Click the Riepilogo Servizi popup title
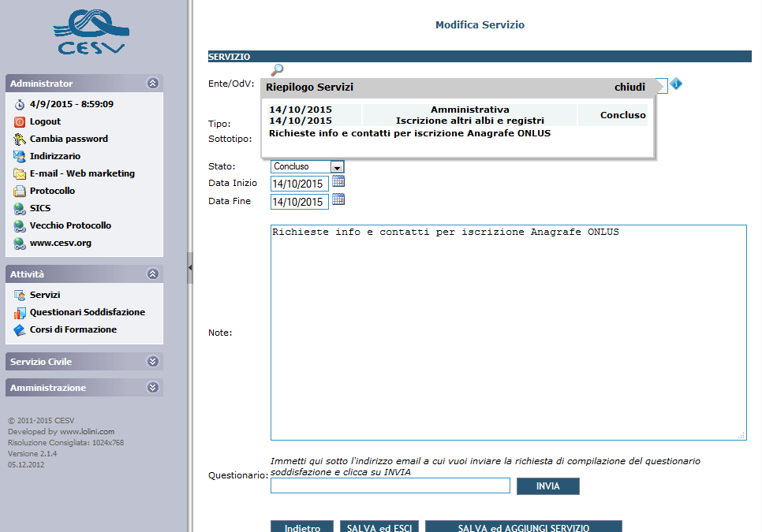The height and width of the screenshot is (532, 762). click(x=309, y=87)
